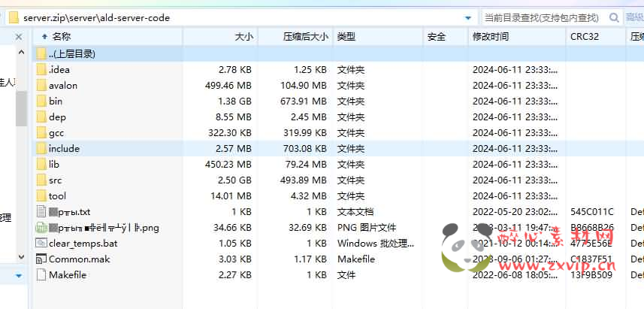Image resolution: width=644 pixels, height=309 pixels.
Task: Sort by the 名称 column header
Action: [62, 37]
